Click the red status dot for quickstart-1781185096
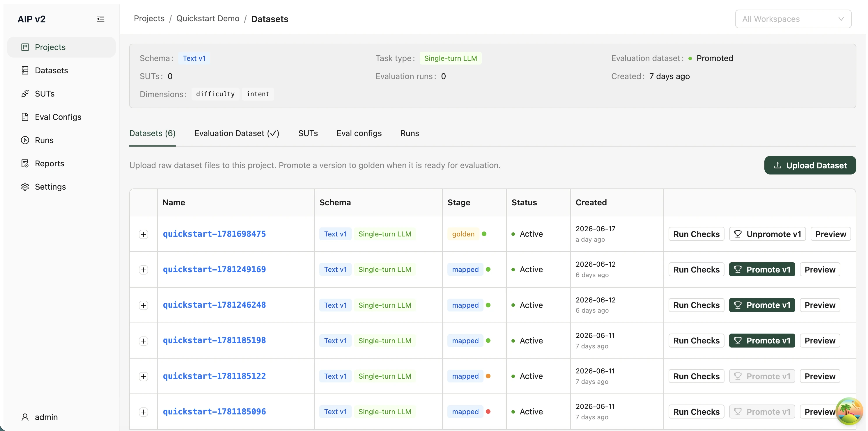Image resolution: width=868 pixels, height=431 pixels. click(488, 412)
